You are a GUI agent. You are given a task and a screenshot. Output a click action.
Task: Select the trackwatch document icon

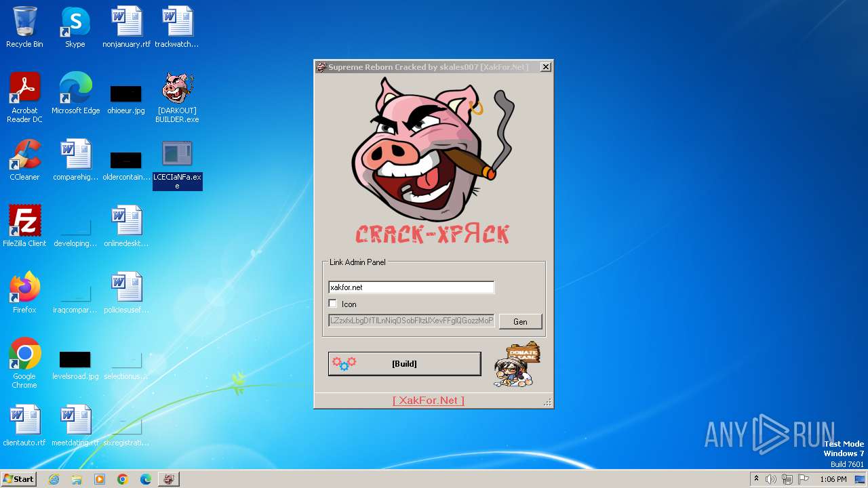point(177,27)
